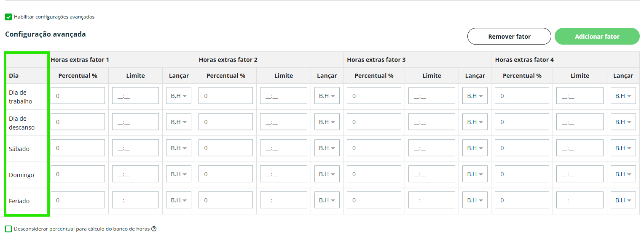Focus fator 2 Limite field for Dia de trabalho
The height and width of the screenshot is (236, 644).
pos(283,96)
